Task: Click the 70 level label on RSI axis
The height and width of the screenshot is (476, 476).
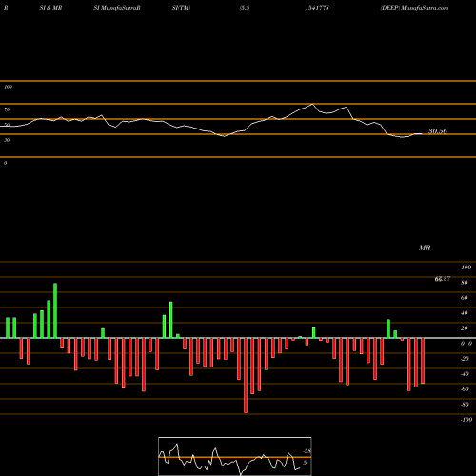Action: (x=7, y=109)
